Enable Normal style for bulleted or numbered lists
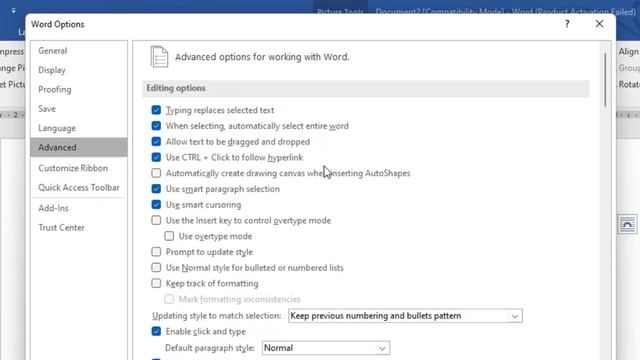 coord(156,268)
